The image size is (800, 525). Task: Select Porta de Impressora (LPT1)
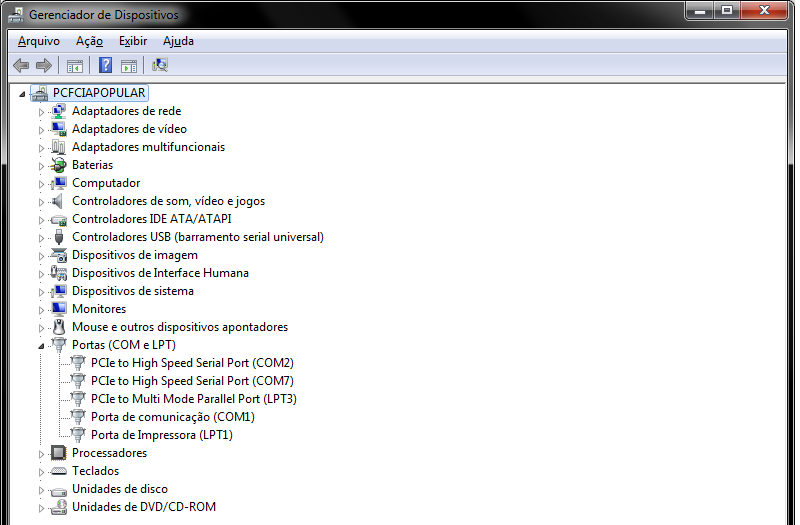tap(162, 435)
